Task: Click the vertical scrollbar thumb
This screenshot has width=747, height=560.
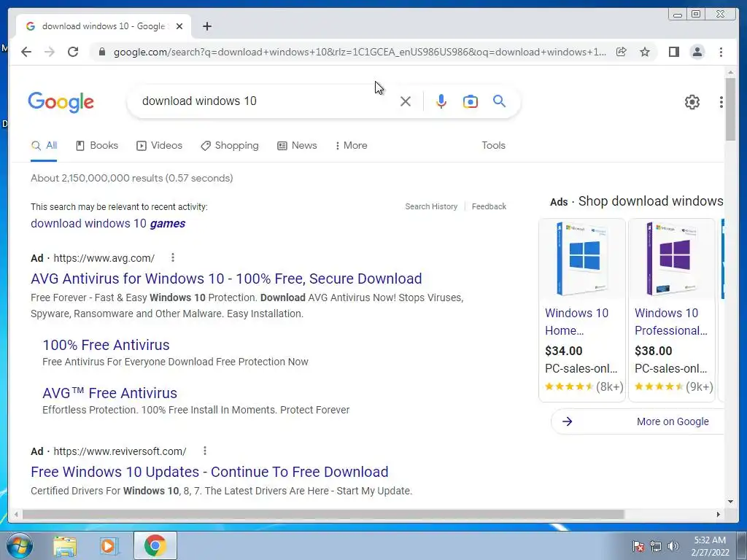Action: click(x=730, y=109)
